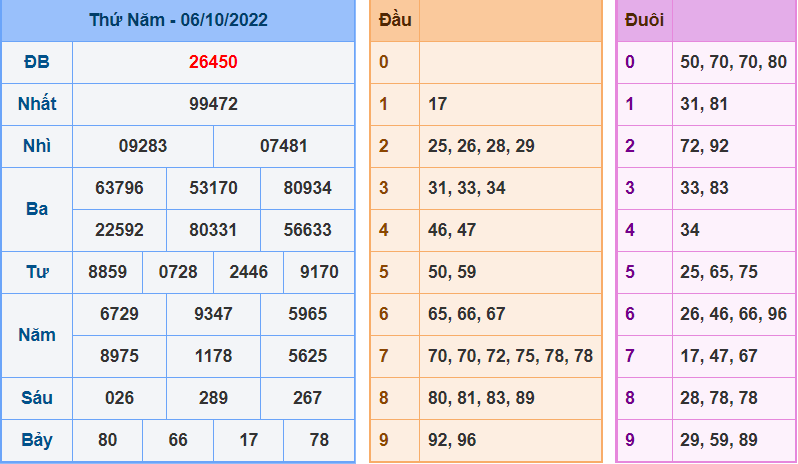Screen dimensions: 798x464
Task: Select second prize number 07481
Action: (x=283, y=146)
